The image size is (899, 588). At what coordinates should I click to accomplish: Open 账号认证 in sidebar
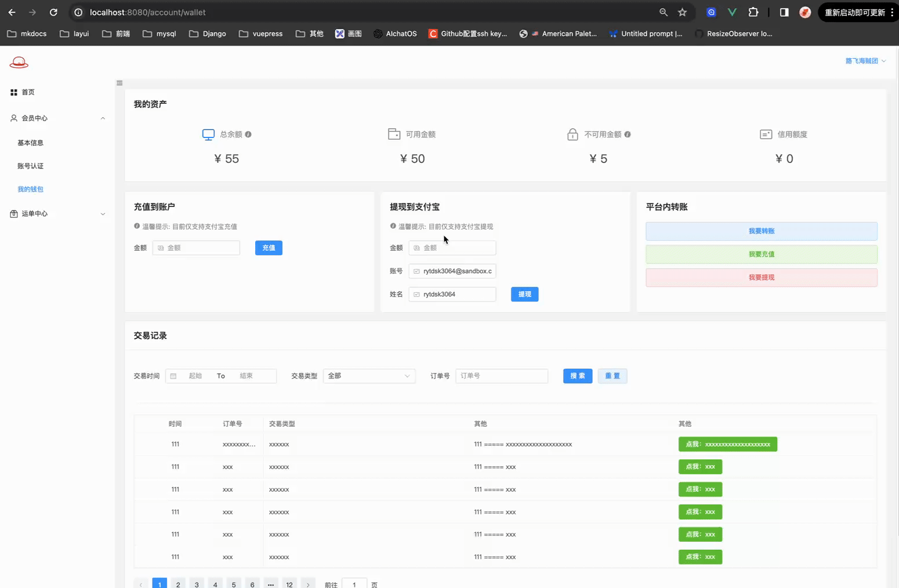click(30, 166)
